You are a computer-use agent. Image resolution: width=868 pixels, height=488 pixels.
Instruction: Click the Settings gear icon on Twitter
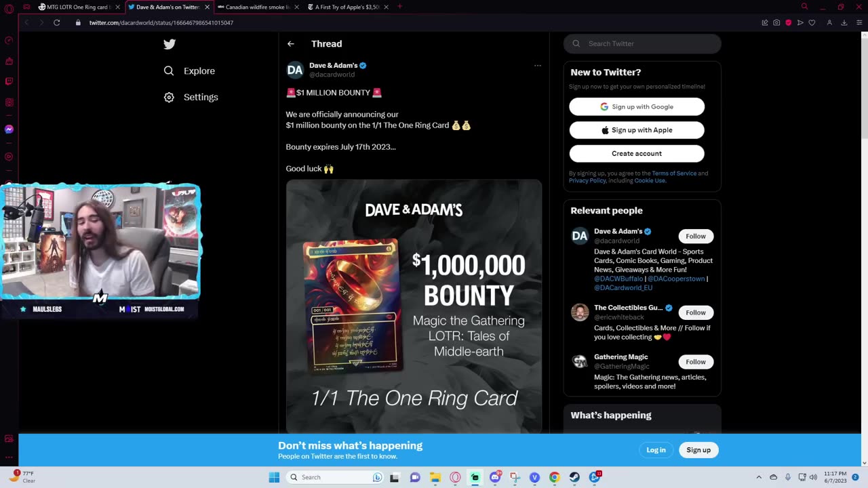click(169, 97)
